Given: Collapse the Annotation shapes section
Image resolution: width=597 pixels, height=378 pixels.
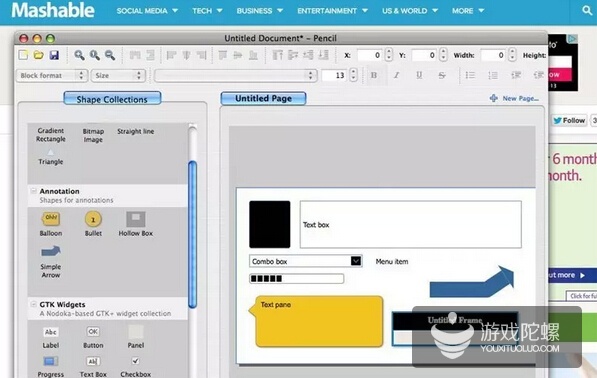Looking at the screenshot, I should coord(34,191).
